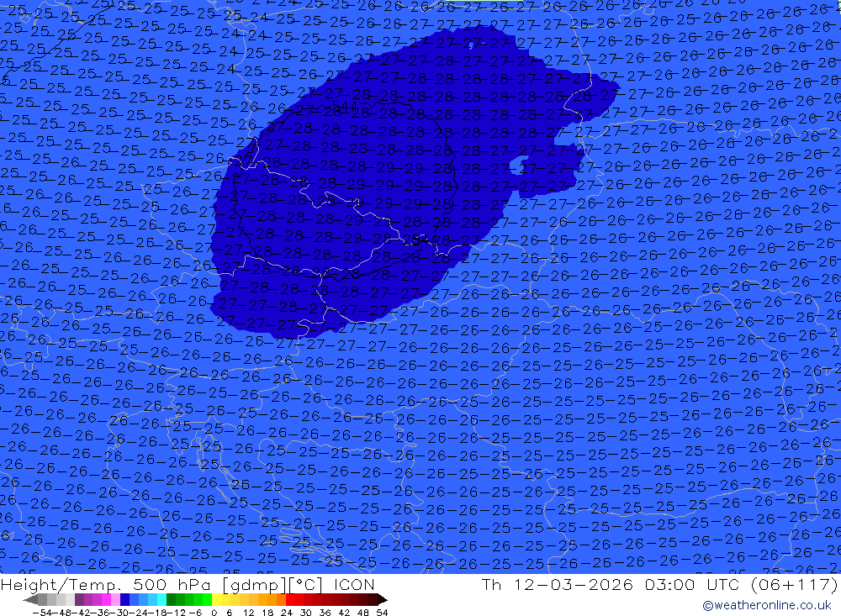Pick the dark purple legend swatch above -42
Screen dimensions: 841x616
click(x=79, y=600)
